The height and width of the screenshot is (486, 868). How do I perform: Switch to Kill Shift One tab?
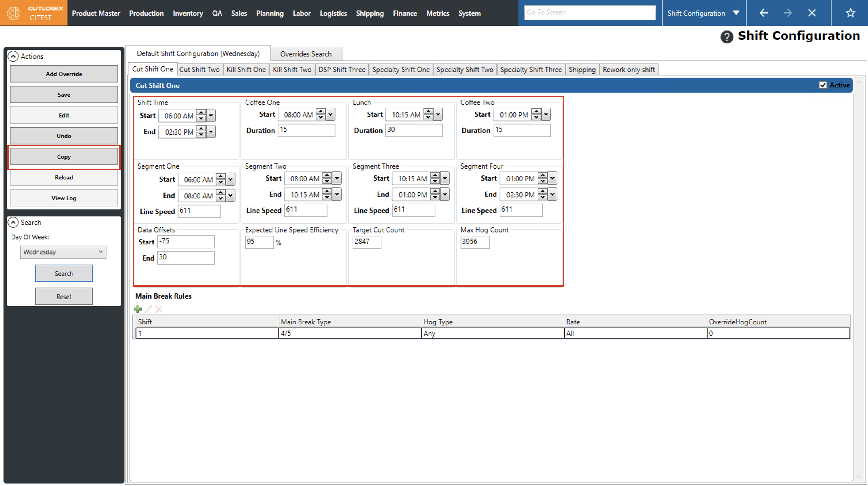246,70
